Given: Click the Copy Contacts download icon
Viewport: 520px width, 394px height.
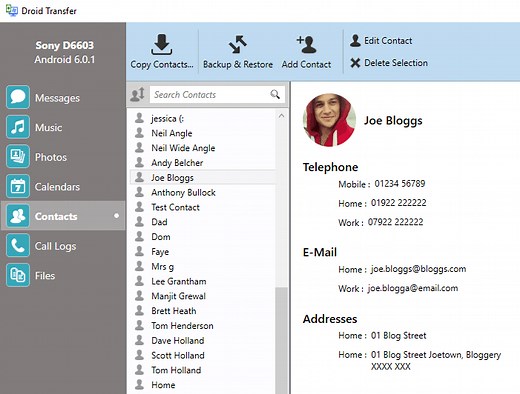Looking at the screenshot, I should click(x=162, y=44).
